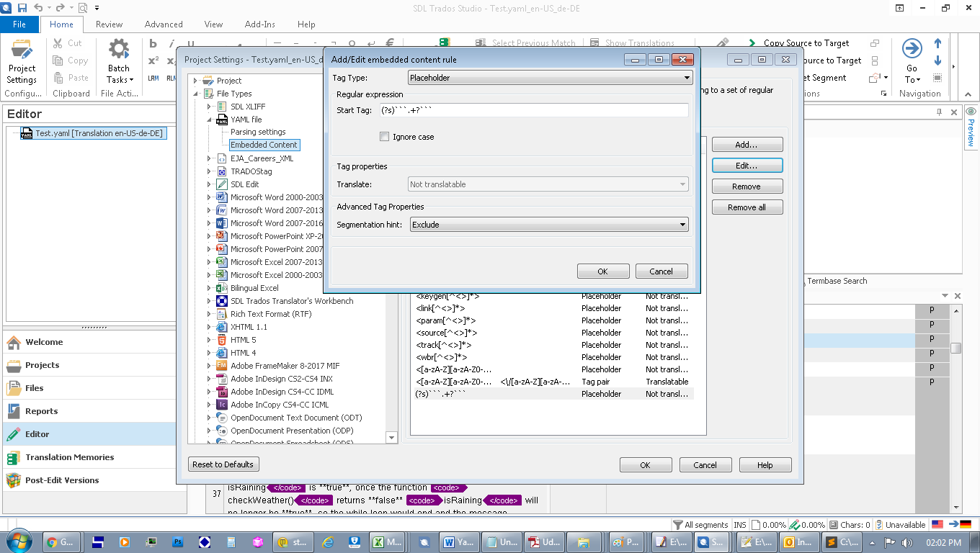Screen dimensions: 980x553
Task: Click OK in the embedded content rule dialog
Action: click(x=603, y=271)
